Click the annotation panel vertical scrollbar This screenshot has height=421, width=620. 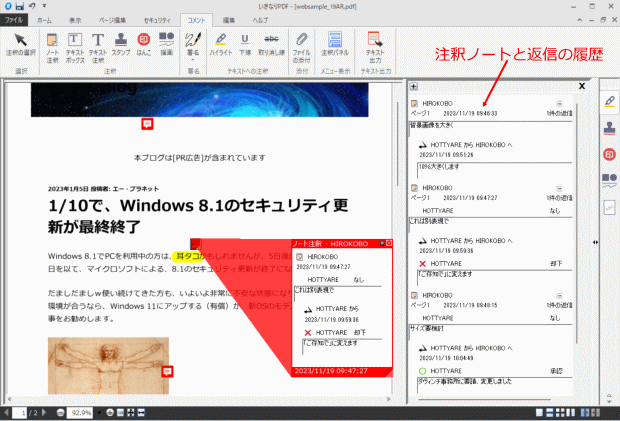click(577, 223)
